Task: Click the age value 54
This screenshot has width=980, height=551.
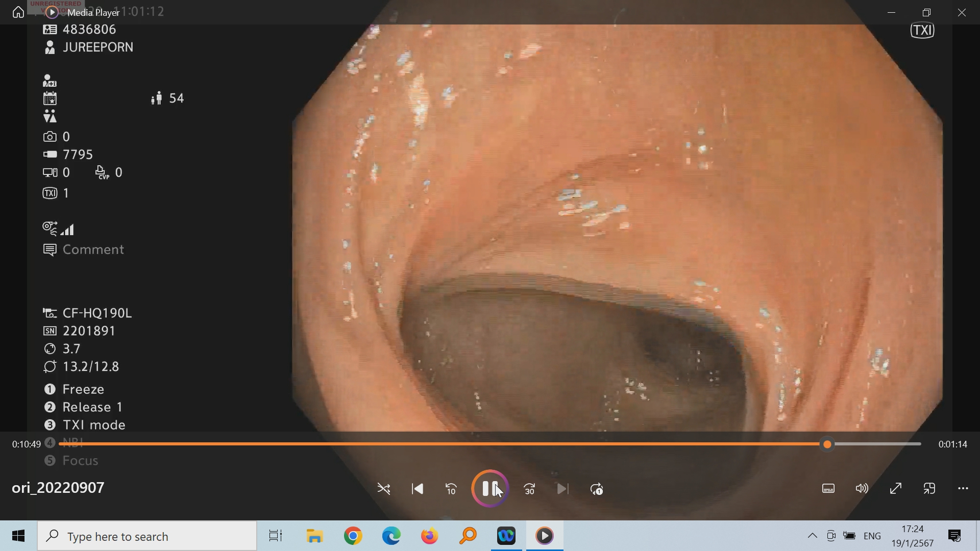Action: [x=177, y=98]
